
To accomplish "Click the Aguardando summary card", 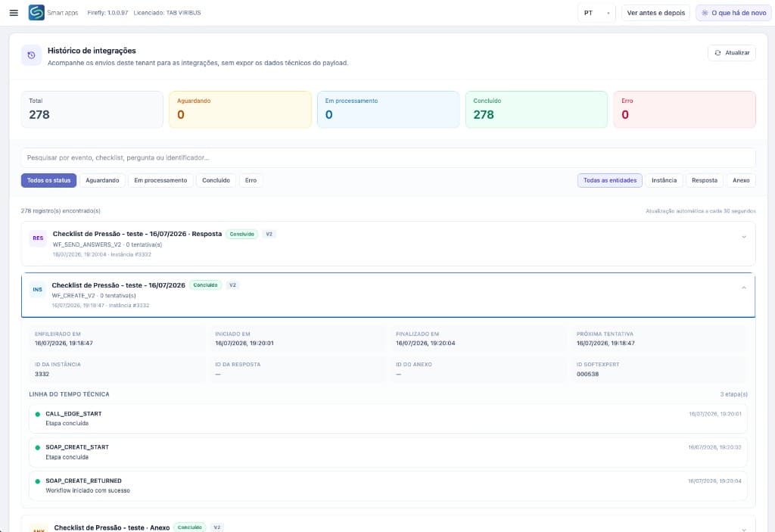I will [240, 109].
